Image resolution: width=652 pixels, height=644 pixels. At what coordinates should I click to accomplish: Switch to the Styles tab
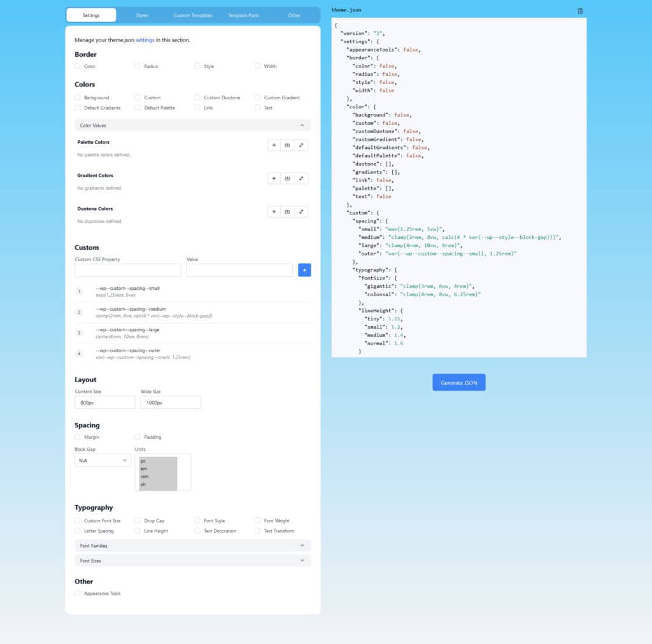(x=141, y=15)
